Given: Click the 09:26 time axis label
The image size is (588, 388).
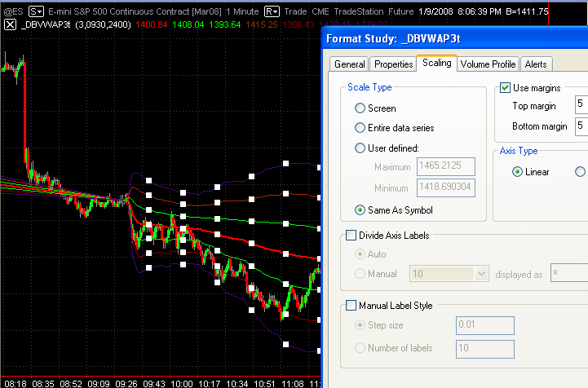Looking at the screenshot, I should click(x=126, y=383).
